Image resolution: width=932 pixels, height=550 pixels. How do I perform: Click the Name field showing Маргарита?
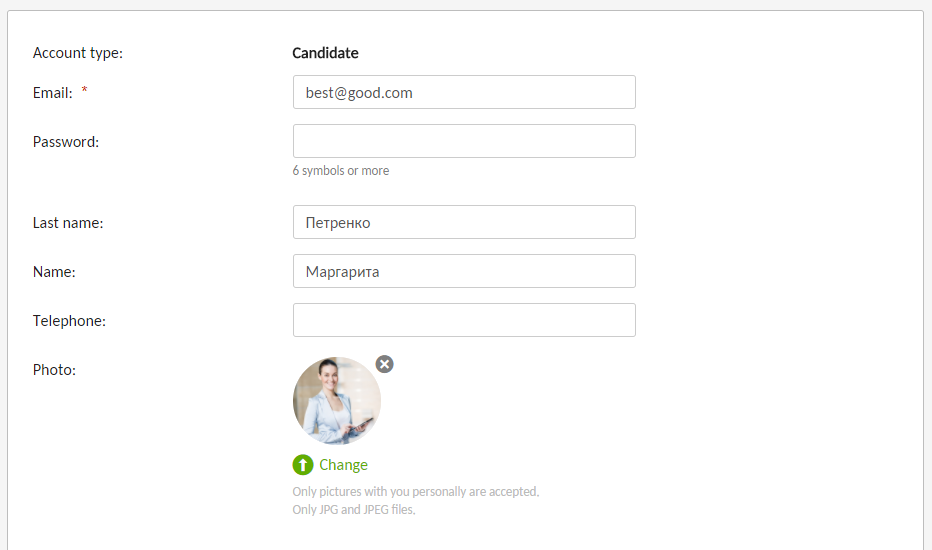tap(464, 271)
